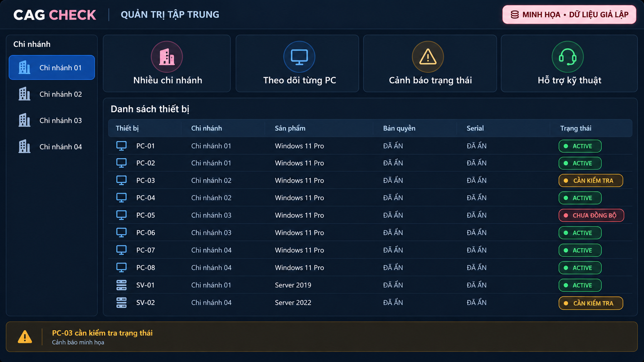Click the PC-07 device name
644x362 pixels.
click(146, 250)
